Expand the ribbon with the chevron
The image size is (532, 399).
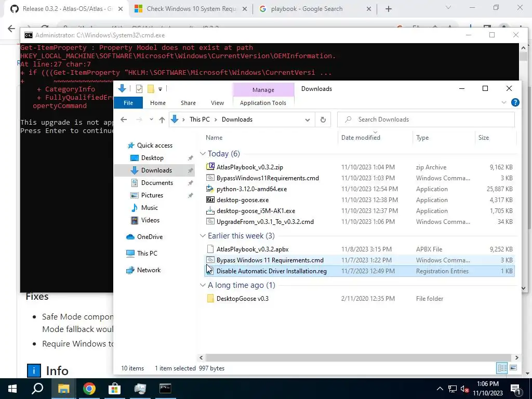point(504,102)
